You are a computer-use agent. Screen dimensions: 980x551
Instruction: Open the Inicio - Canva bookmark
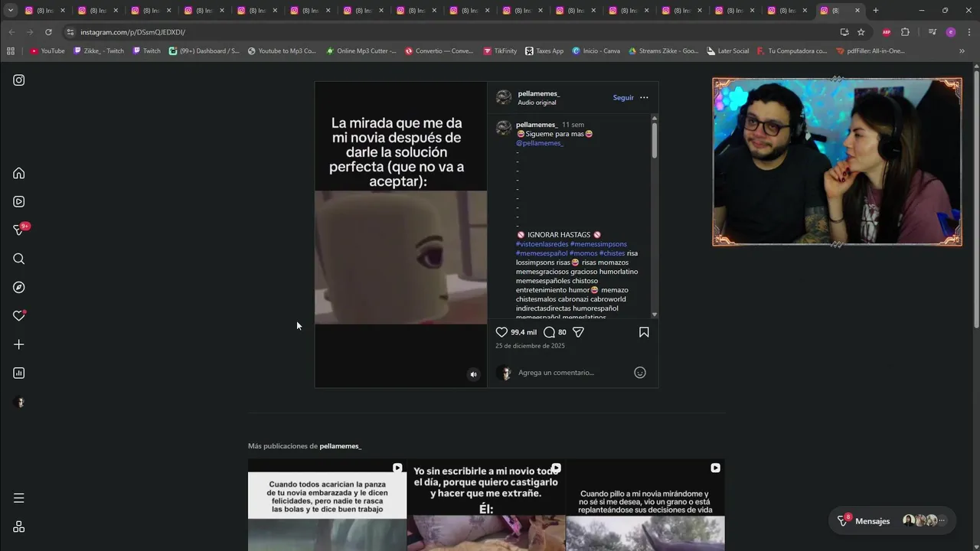click(x=596, y=51)
